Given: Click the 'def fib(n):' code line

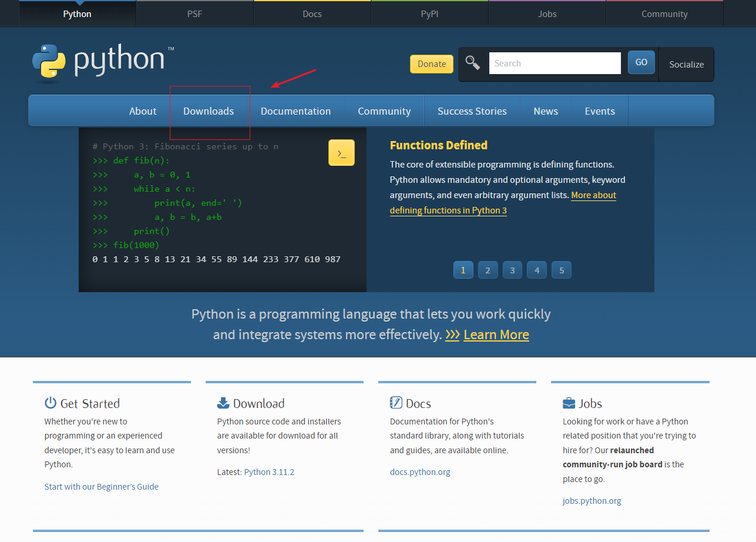Looking at the screenshot, I should 131,160.
